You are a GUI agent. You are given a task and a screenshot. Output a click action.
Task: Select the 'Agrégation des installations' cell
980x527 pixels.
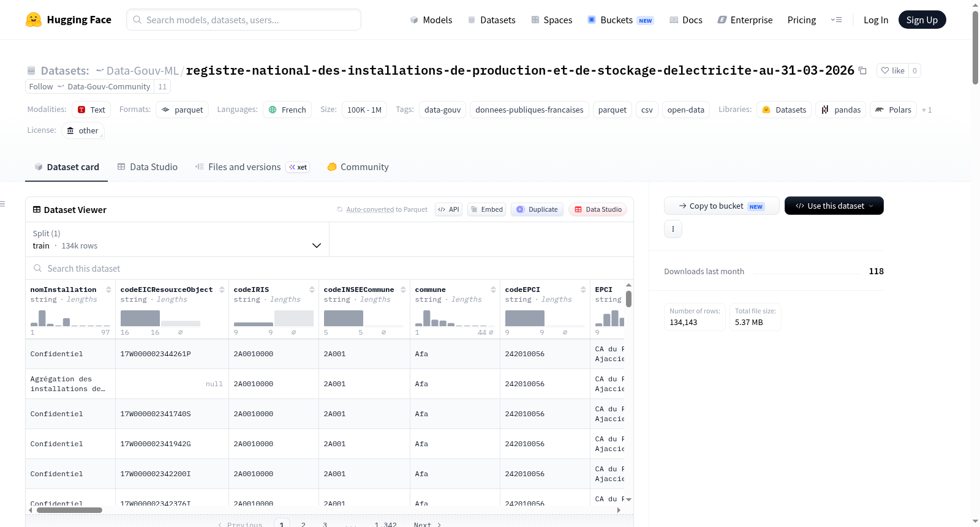click(x=70, y=384)
